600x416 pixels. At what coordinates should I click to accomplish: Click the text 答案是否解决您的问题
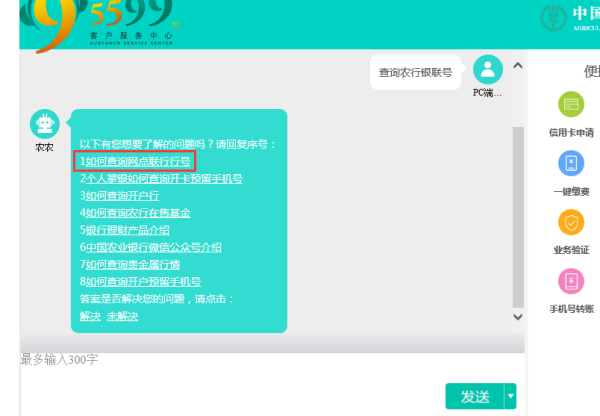tap(132, 299)
